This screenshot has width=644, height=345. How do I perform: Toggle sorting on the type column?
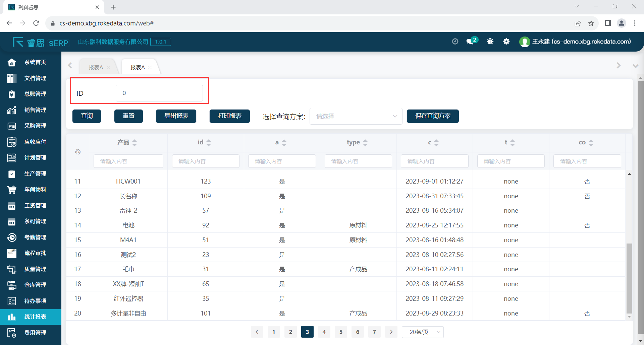coord(365,143)
